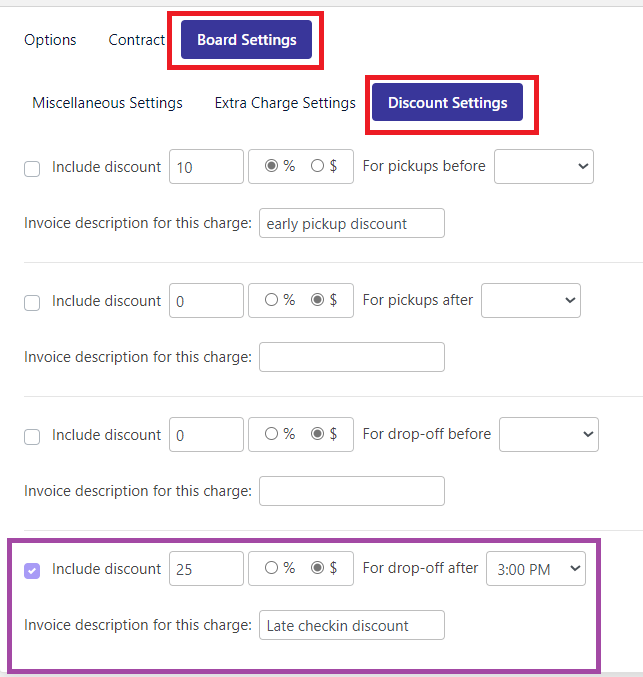Viewport: 643px width, 677px height.
Task: Select percent radio for drop-off after discount
Action: coord(271,567)
